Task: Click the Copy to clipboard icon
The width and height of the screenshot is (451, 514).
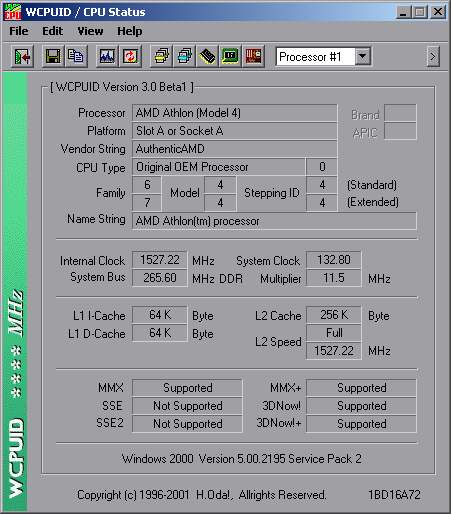Action: tap(76, 56)
